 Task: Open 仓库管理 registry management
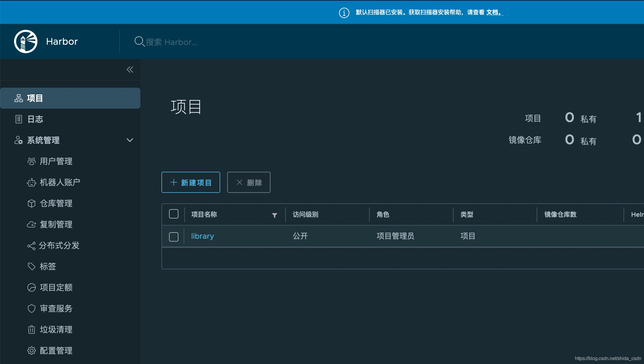(x=56, y=203)
